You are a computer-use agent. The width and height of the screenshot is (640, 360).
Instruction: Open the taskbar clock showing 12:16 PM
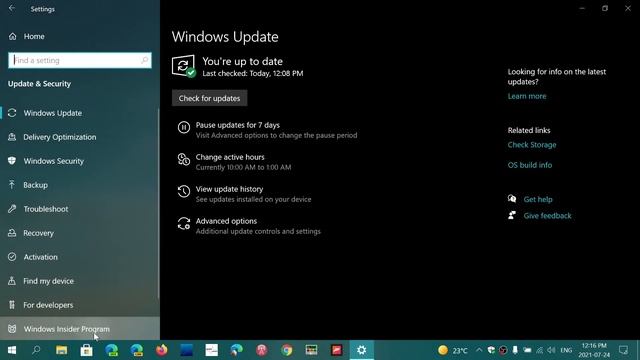594,350
